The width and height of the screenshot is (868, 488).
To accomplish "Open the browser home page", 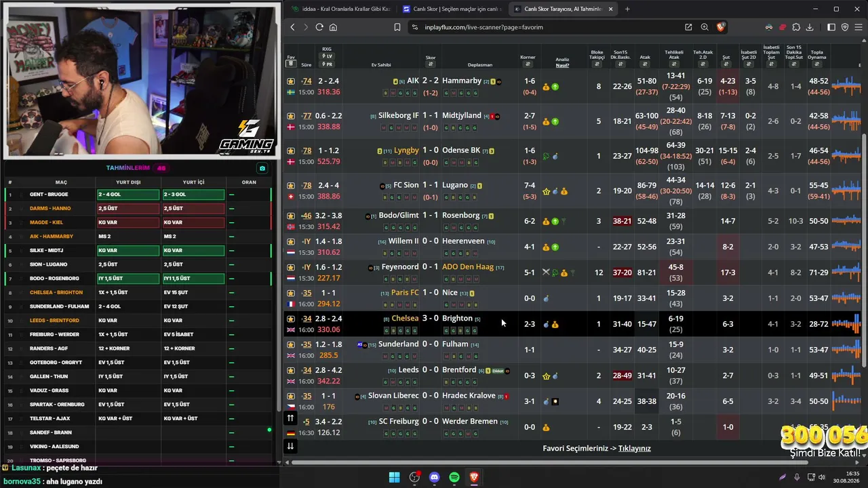I will point(333,27).
